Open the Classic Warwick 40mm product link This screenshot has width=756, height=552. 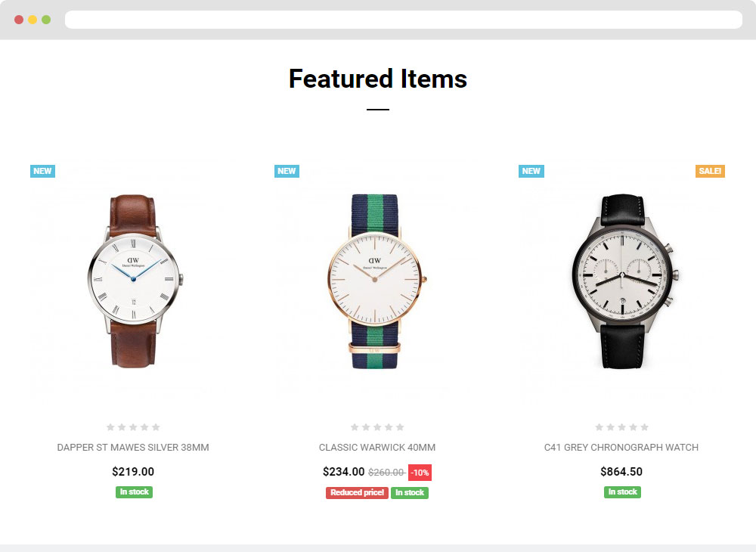tap(377, 448)
